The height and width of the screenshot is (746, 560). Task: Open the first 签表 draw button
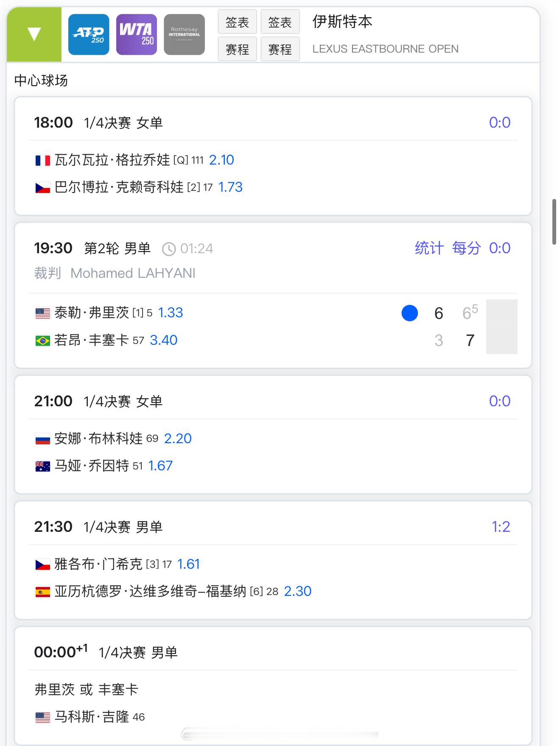point(237,22)
